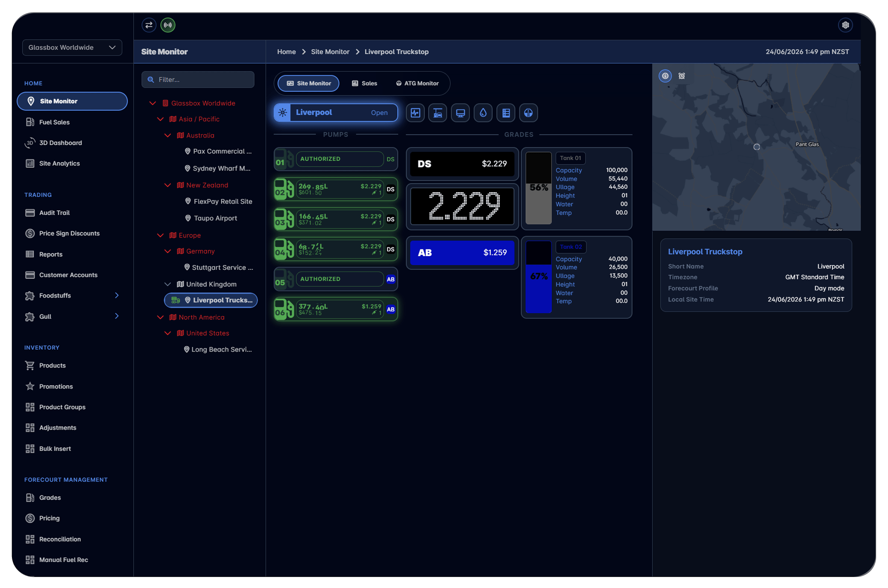Viewport: 888px width, 588px height.
Task: Click Site Monitor in the breadcrumb
Action: [x=330, y=52]
